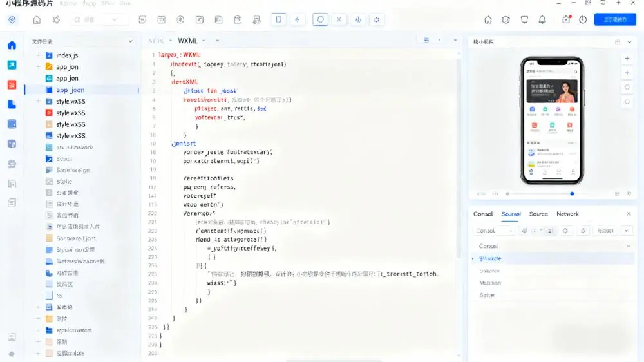Select the highlighted Sitlarote list entry
The height and width of the screenshot is (362, 644).
point(553,258)
